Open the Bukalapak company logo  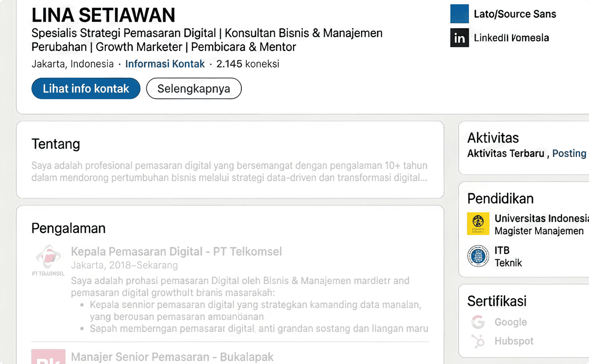(48, 358)
